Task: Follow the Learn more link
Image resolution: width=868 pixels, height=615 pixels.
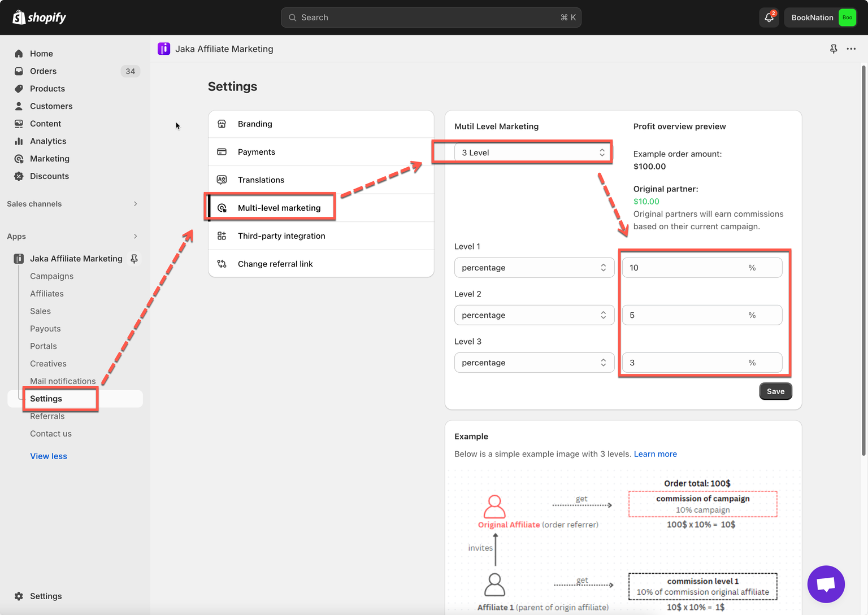Action: pos(655,454)
